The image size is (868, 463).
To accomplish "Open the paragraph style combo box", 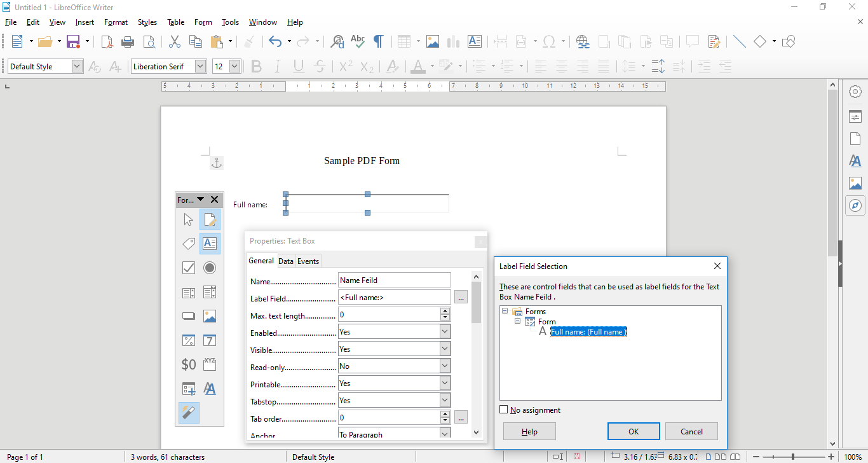I will 40,66.
